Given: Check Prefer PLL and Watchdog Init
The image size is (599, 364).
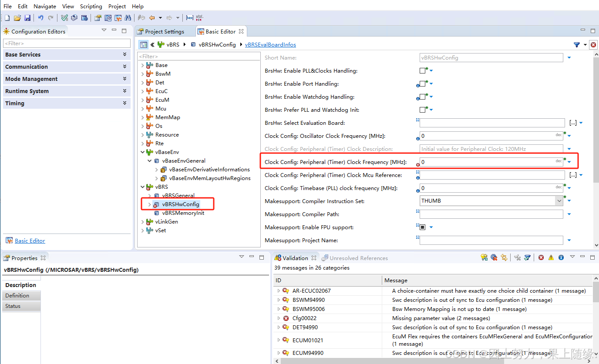Looking at the screenshot, I should click(x=422, y=110).
